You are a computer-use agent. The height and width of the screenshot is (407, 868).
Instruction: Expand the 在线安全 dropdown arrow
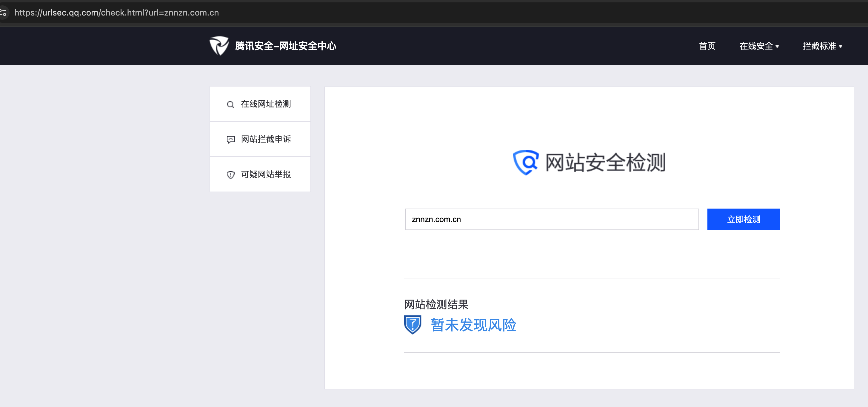point(777,47)
